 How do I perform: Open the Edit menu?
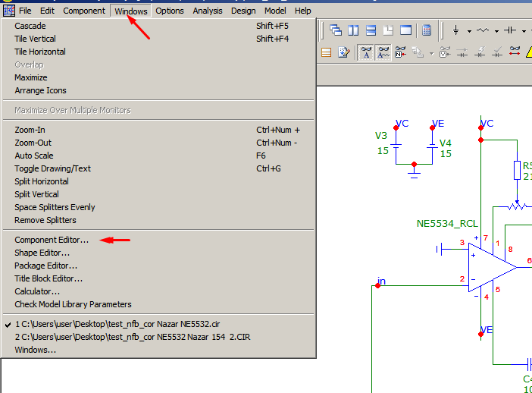(47, 11)
